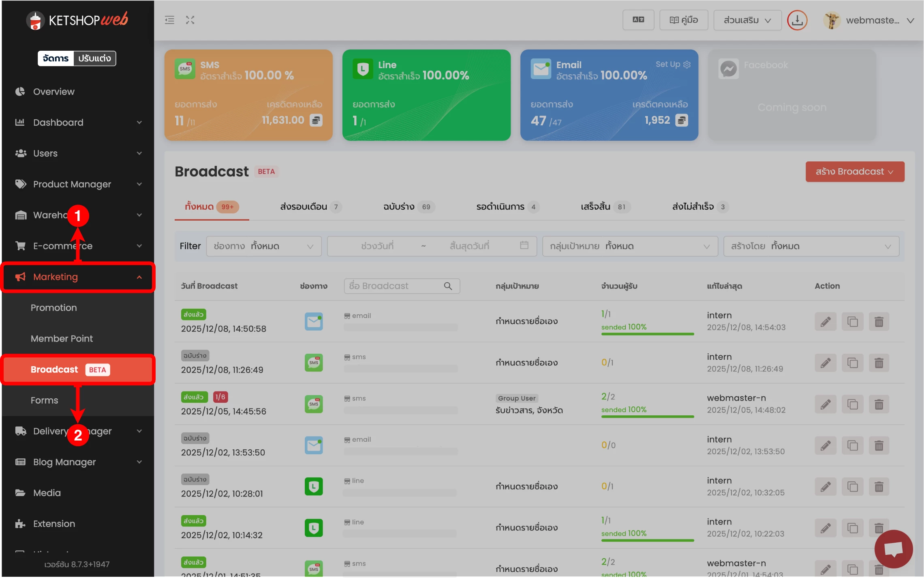The image size is (924, 578).
Task: Open Promotion under Marketing
Action: tap(53, 308)
